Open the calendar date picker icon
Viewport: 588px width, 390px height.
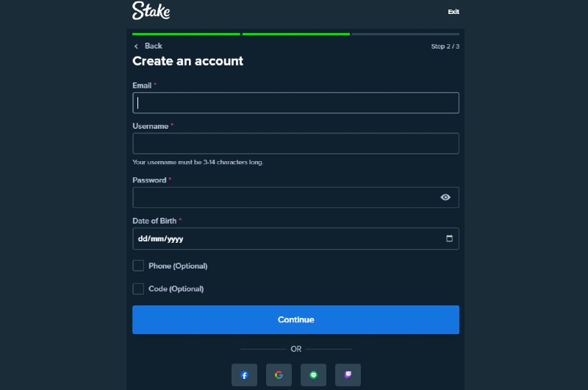(449, 238)
